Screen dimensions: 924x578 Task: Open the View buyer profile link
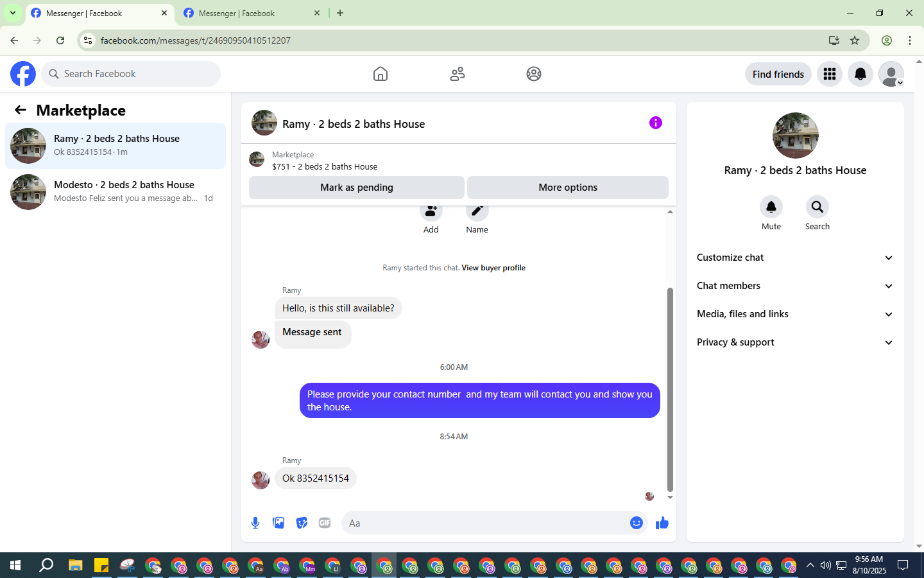(x=493, y=268)
